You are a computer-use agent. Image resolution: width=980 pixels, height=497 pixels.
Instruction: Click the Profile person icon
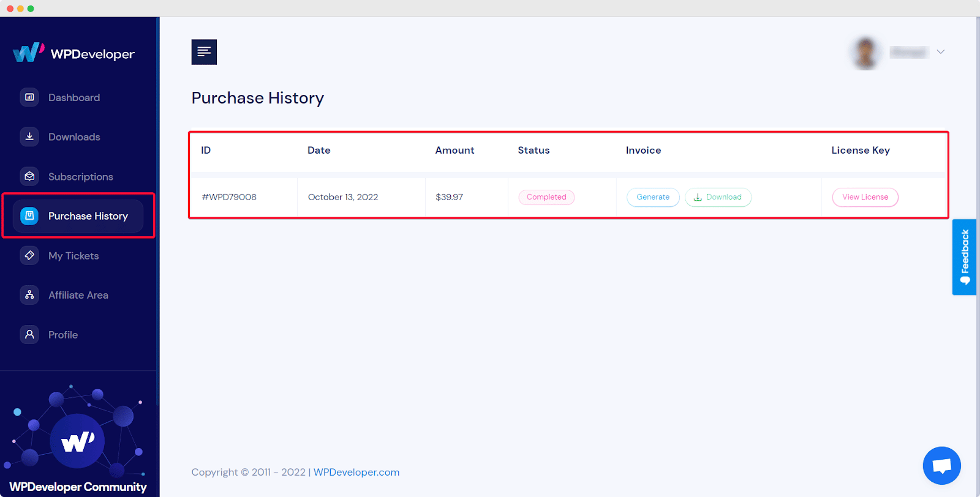[x=29, y=335]
